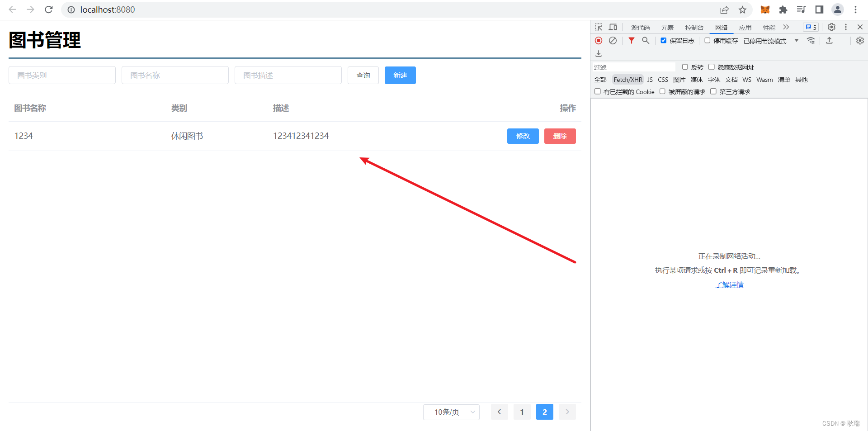Stop recording network log

click(599, 41)
